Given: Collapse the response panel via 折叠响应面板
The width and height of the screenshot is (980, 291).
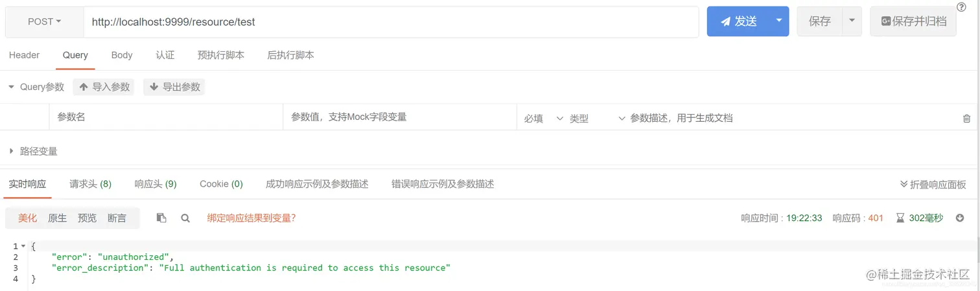Looking at the screenshot, I should point(933,184).
